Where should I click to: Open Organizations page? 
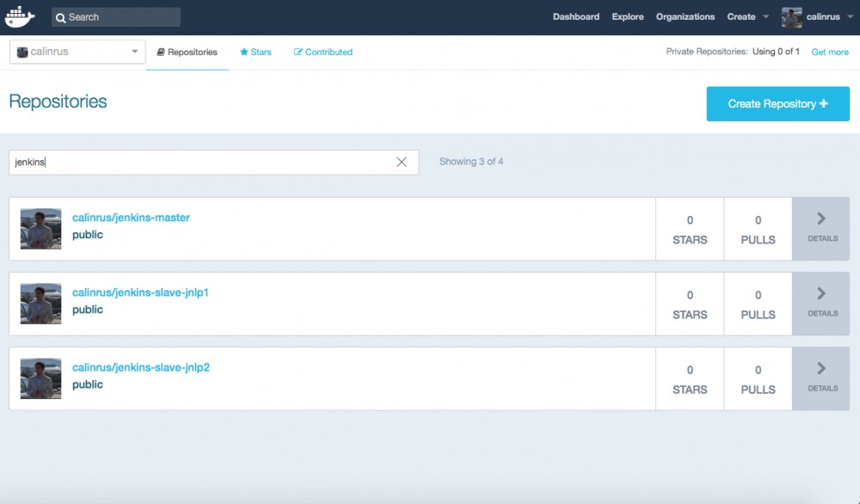[x=685, y=16]
